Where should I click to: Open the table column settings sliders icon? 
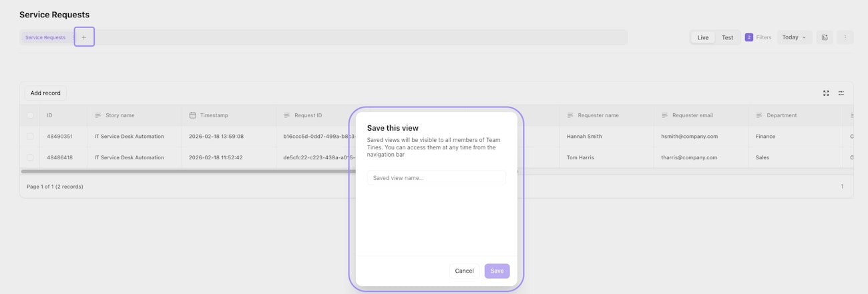841,93
